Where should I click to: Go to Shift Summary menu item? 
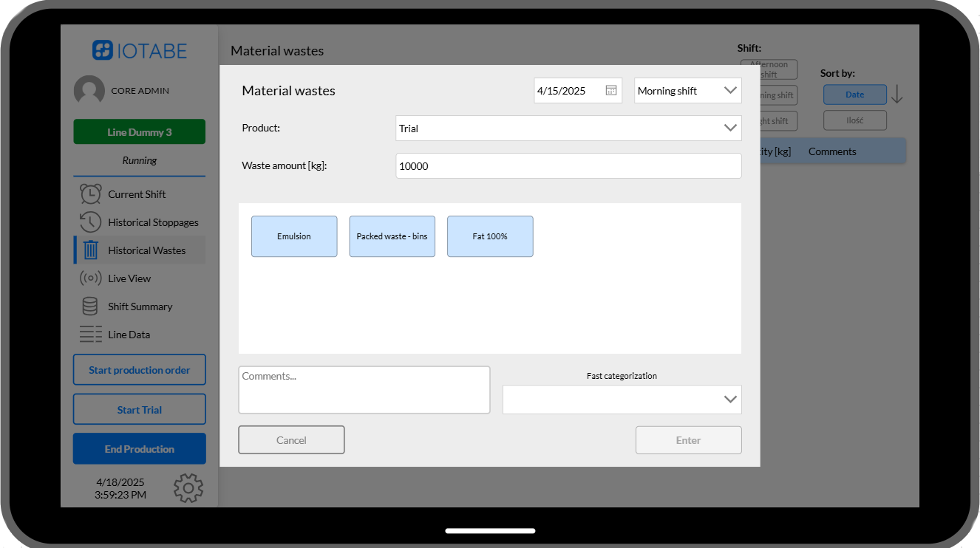(140, 306)
